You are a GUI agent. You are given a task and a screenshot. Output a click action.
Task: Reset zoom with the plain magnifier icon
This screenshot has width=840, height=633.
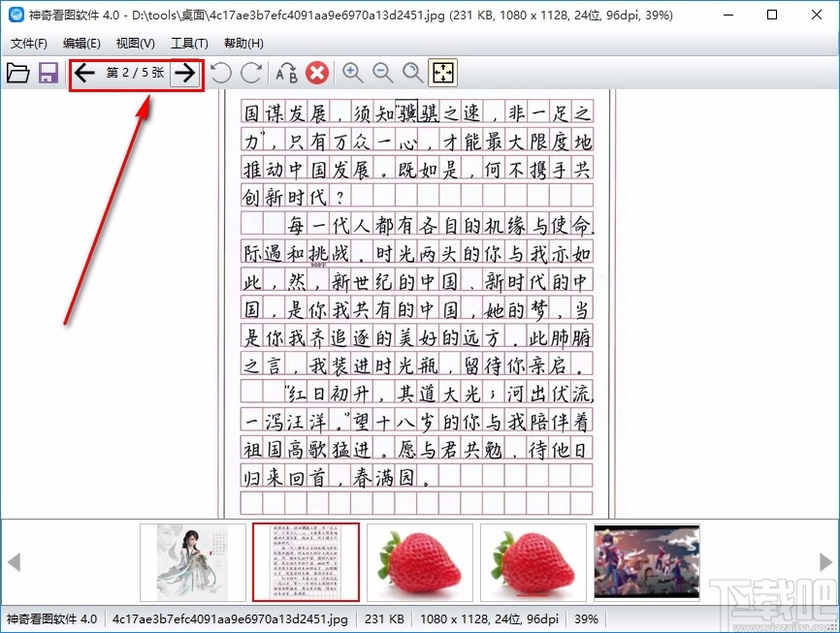[x=412, y=73]
